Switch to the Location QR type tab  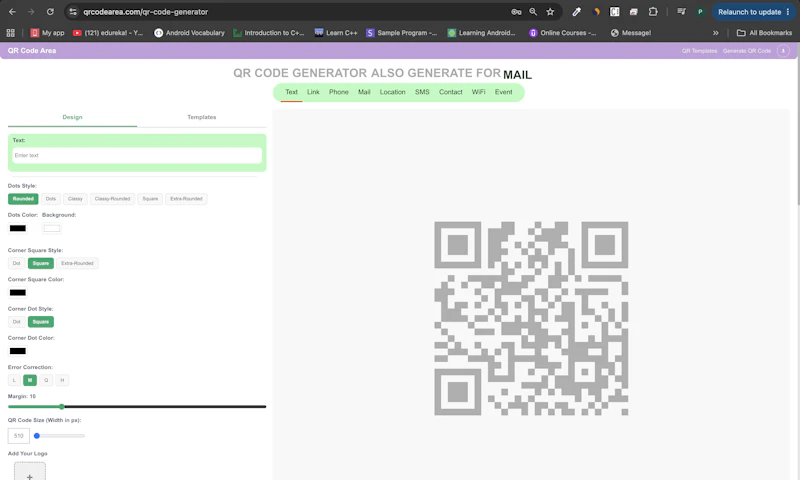[x=392, y=92]
